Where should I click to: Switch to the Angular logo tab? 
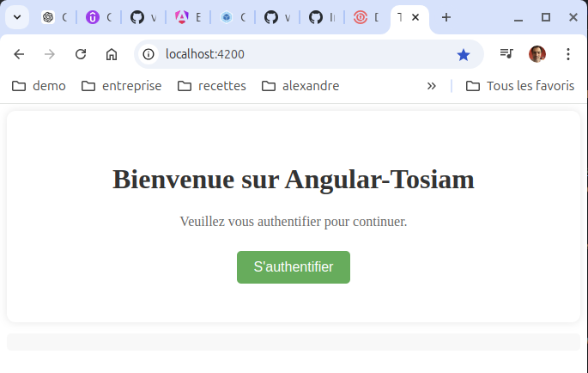tap(188, 17)
